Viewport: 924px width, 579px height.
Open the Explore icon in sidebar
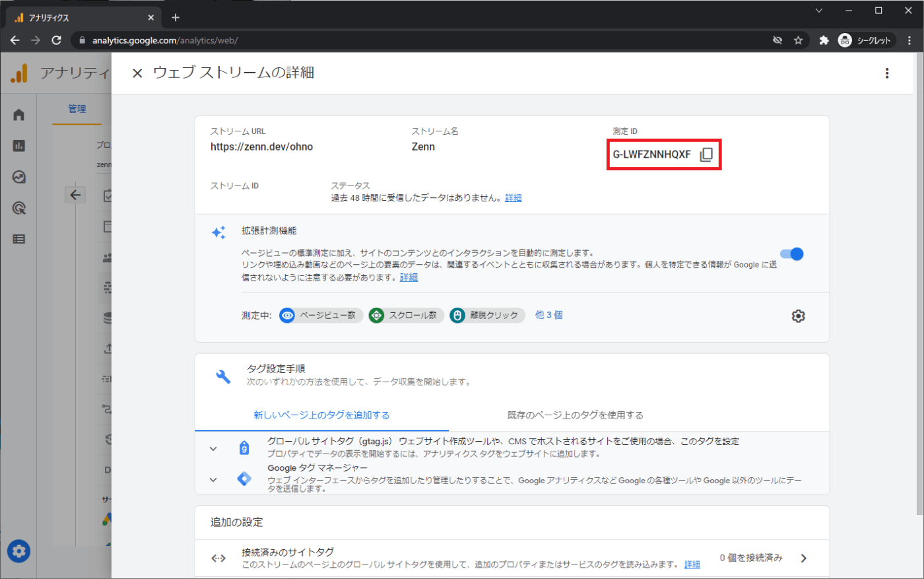pyautogui.click(x=18, y=177)
